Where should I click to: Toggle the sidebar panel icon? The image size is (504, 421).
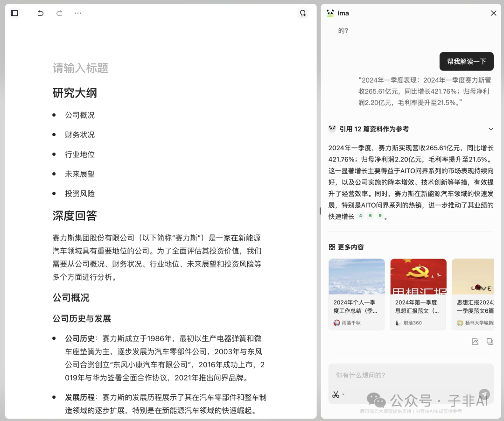(14, 13)
